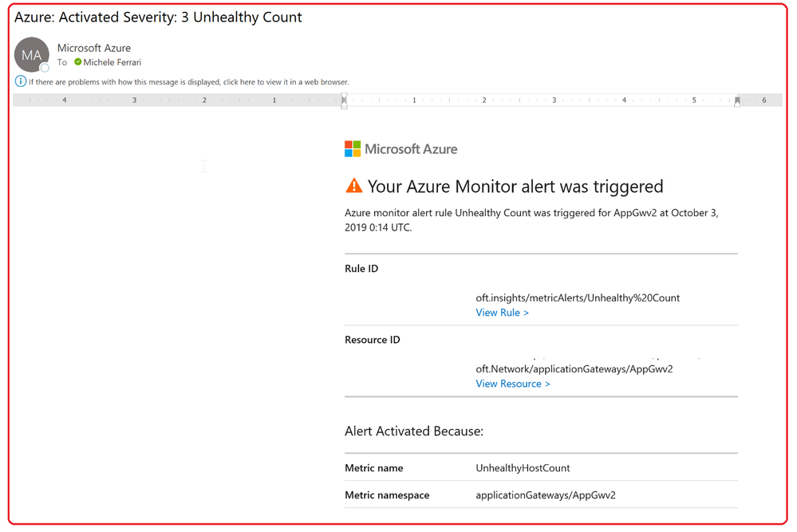Click the UnhealthyHostCount metric value
The image size is (797, 532).
pyautogui.click(x=523, y=468)
